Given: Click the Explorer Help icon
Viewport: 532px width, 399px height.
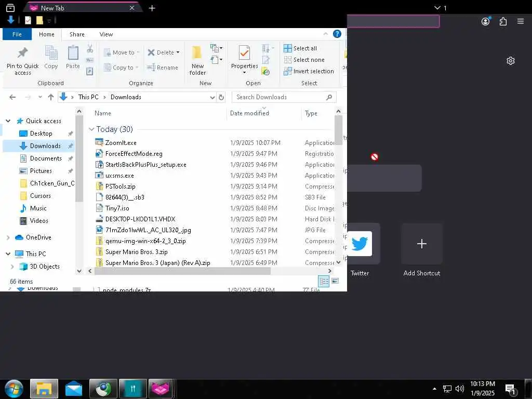Looking at the screenshot, I should 337,34.
